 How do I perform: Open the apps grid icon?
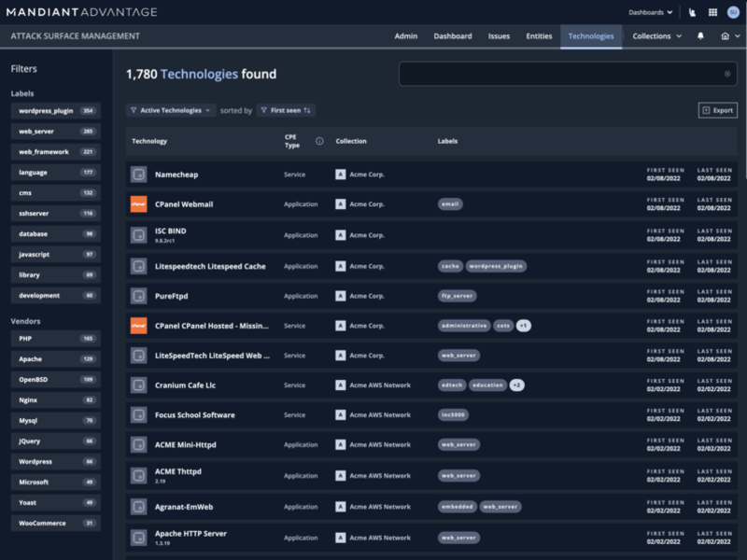[x=712, y=12]
